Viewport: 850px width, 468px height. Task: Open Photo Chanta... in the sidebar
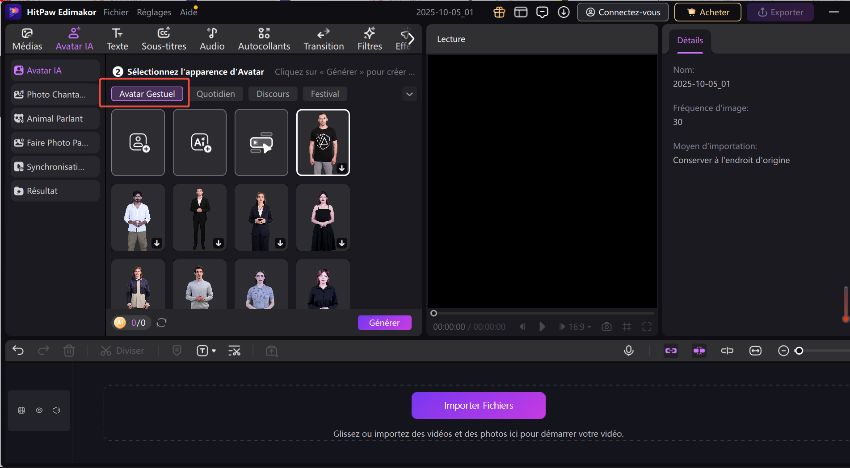pyautogui.click(x=55, y=94)
